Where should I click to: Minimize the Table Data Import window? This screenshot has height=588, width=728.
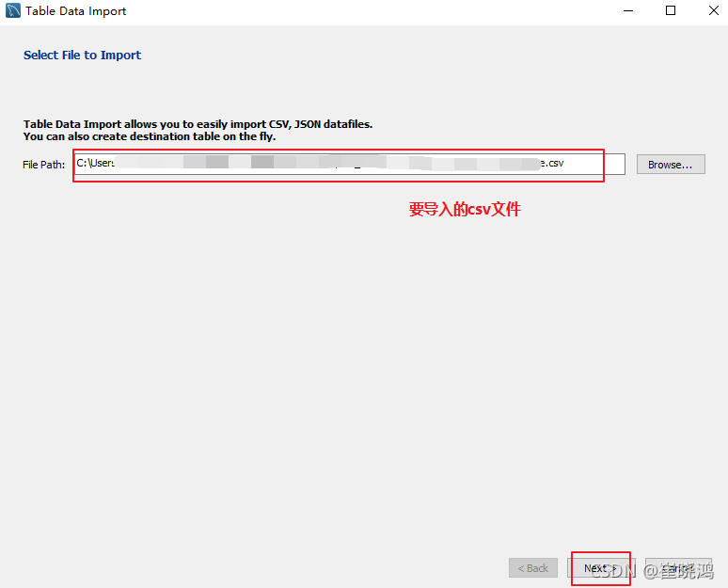(x=628, y=10)
